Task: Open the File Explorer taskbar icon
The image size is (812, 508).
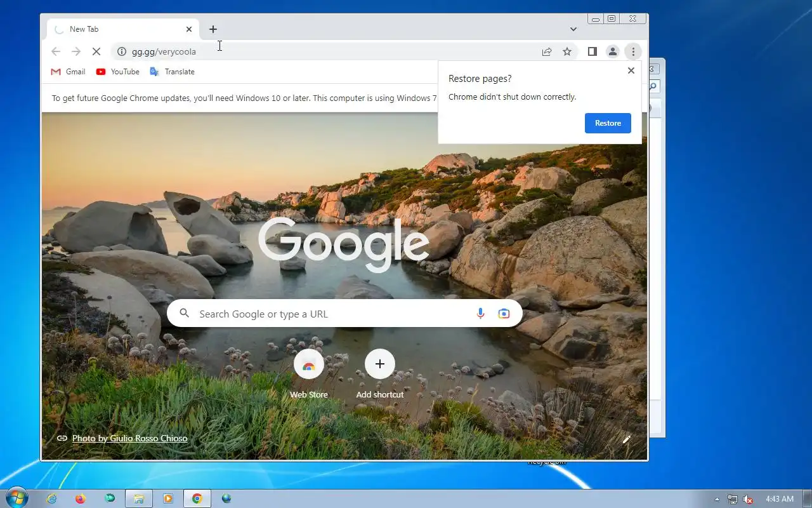Action: click(x=138, y=499)
